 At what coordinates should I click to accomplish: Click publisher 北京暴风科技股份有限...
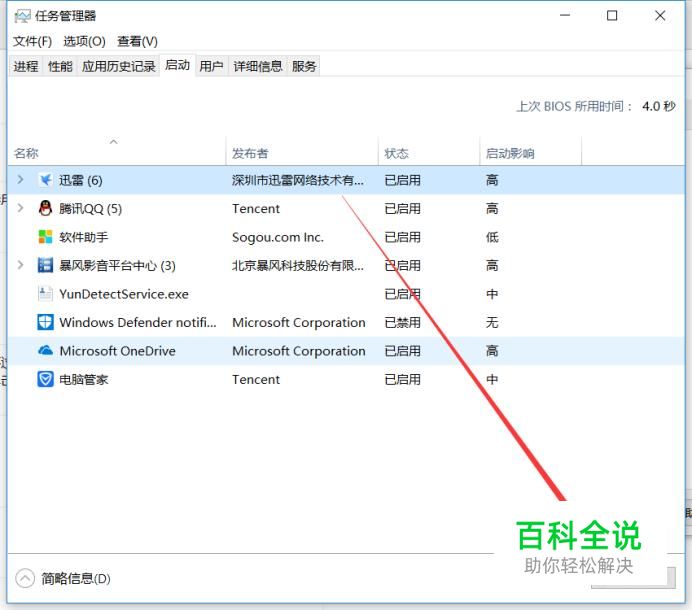click(x=298, y=265)
